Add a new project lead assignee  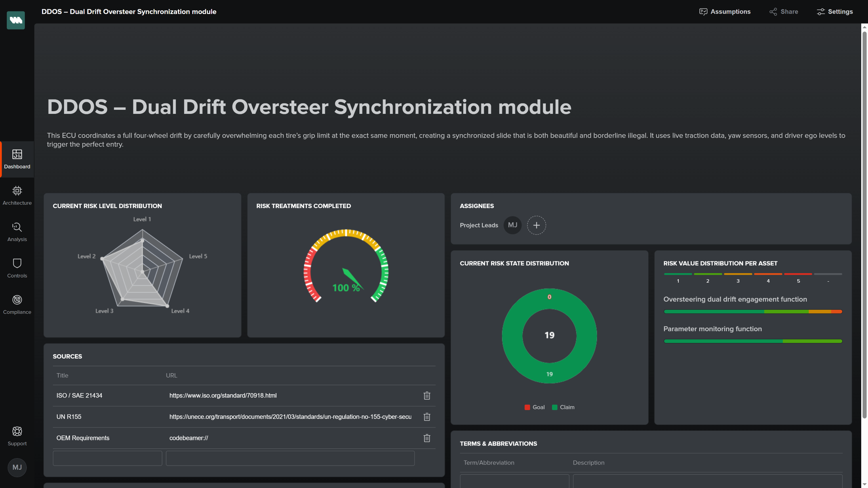pos(536,225)
